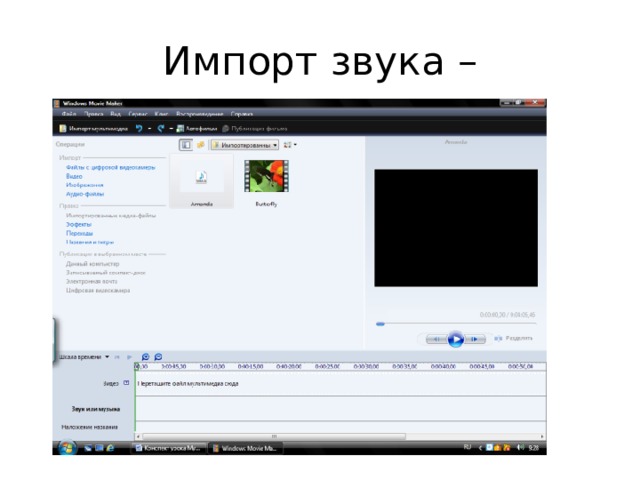
Task: Click the Publish Movie toolbar button
Action: click(x=255, y=129)
